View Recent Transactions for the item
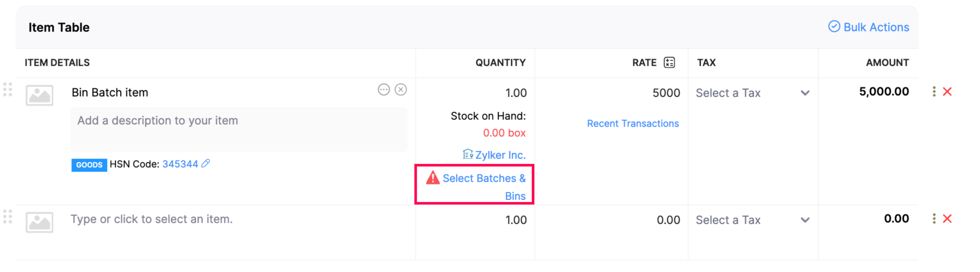This screenshot has height=272, width=980. tap(632, 124)
